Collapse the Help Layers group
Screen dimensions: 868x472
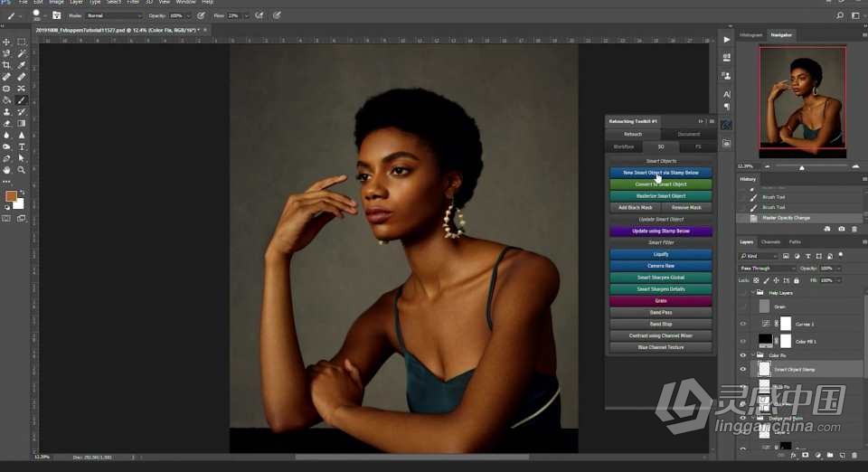pyautogui.click(x=753, y=293)
